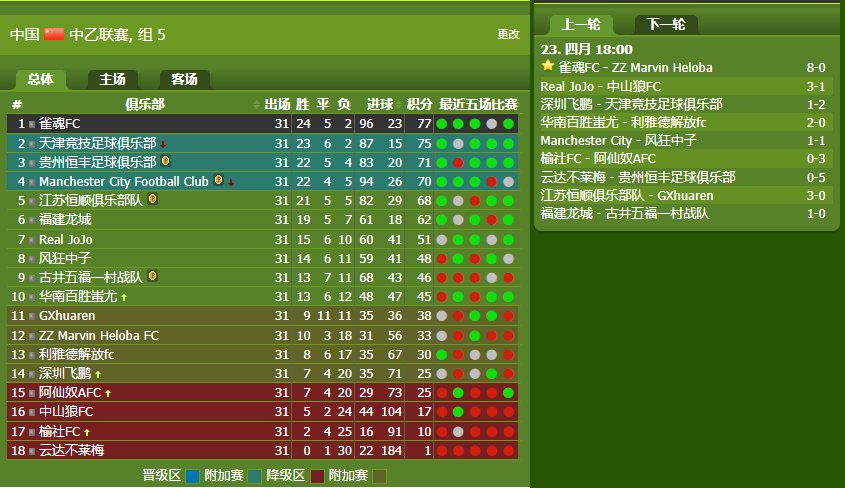
Task: Click the grey form dot in 榆社FC row
Action: pyautogui.click(x=458, y=431)
